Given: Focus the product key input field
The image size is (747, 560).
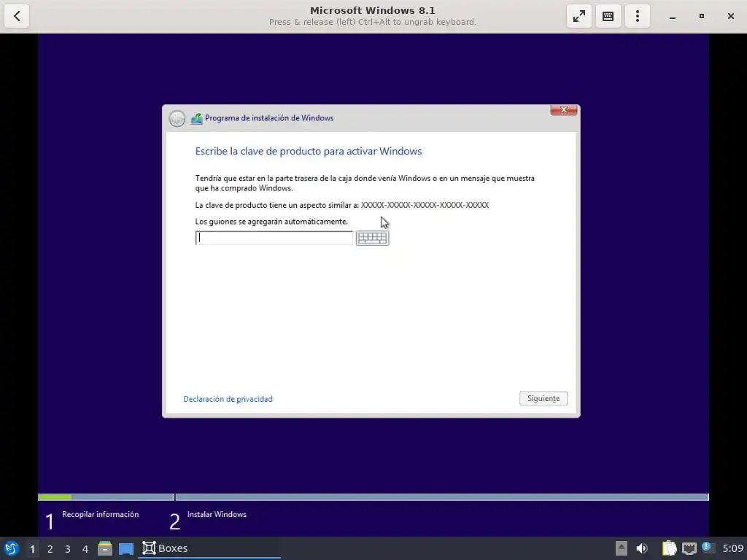Looking at the screenshot, I should pyautogui.click(x=274, y=238).
